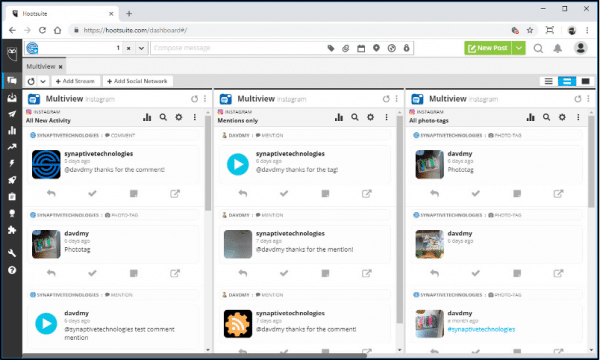Reload the page in browser
This screenshot has width=600, height=360.
pyautogui.click(x=42, y=30)
